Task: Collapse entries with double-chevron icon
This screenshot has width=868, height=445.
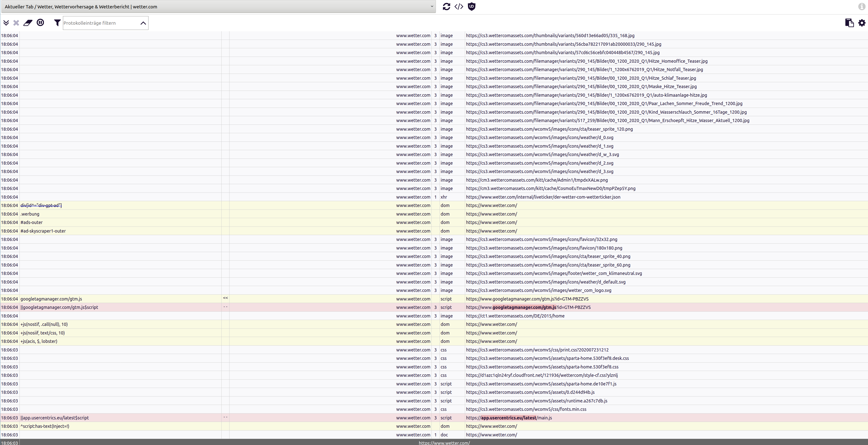Action: (6, 23)
